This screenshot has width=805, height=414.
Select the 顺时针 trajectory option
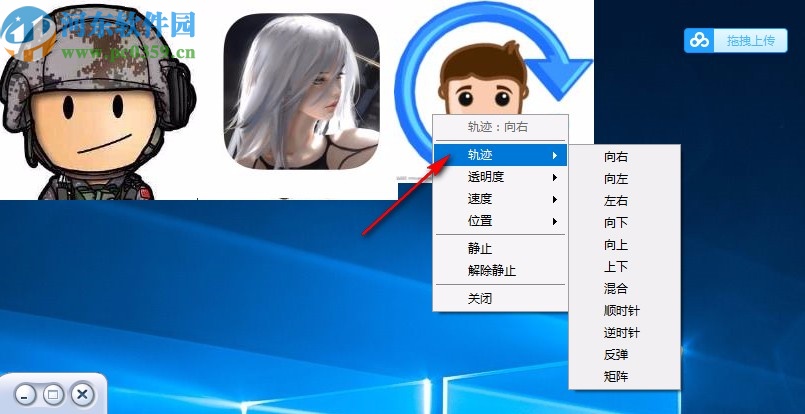pyautogui.click(x=625, y=311)
